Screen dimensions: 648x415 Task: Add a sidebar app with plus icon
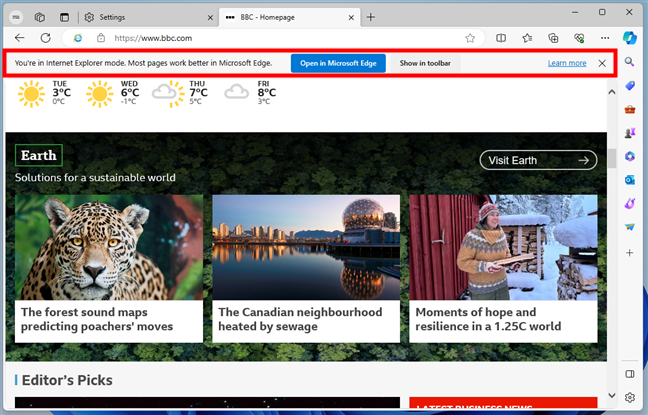[x=629, y=253]
